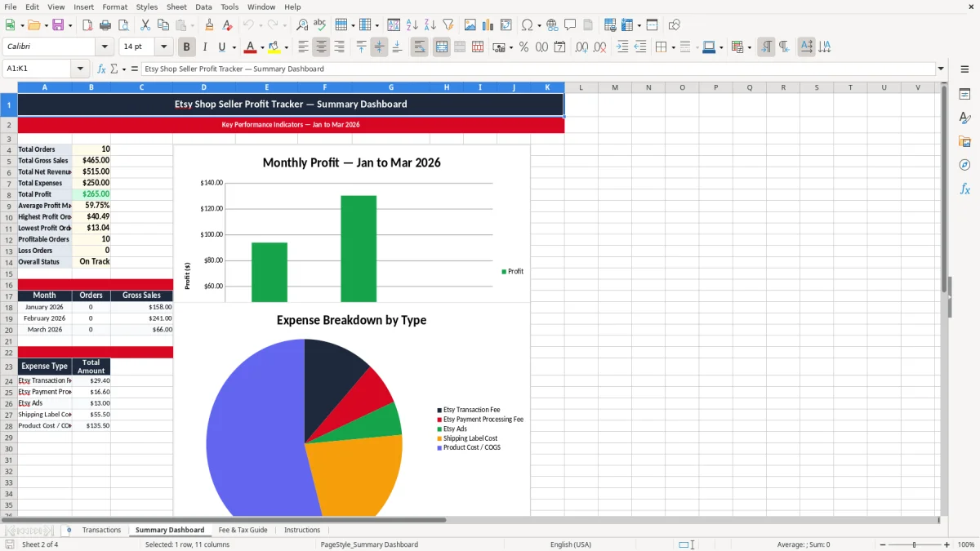Insert an image
Screen dimensions: 980x551
pyautogui.click(x=470, y=25)
